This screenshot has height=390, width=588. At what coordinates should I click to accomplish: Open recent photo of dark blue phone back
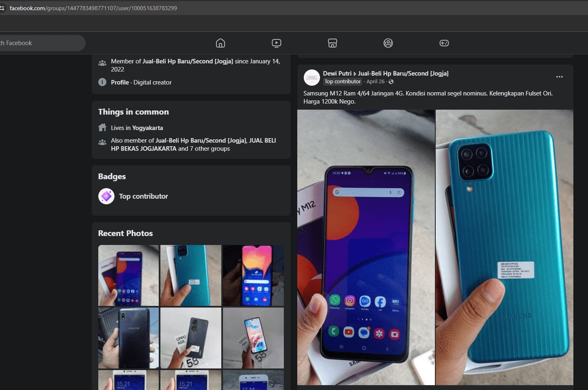[128, 338]
